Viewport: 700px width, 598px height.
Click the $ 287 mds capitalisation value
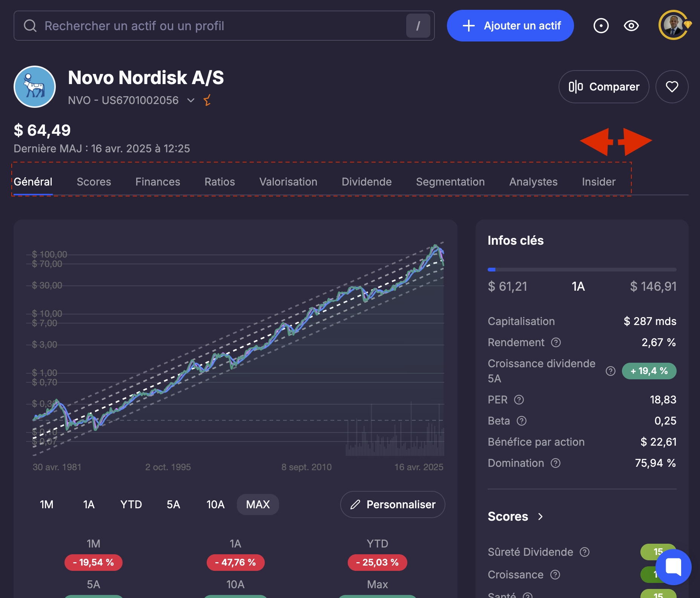tap(650, 321)
